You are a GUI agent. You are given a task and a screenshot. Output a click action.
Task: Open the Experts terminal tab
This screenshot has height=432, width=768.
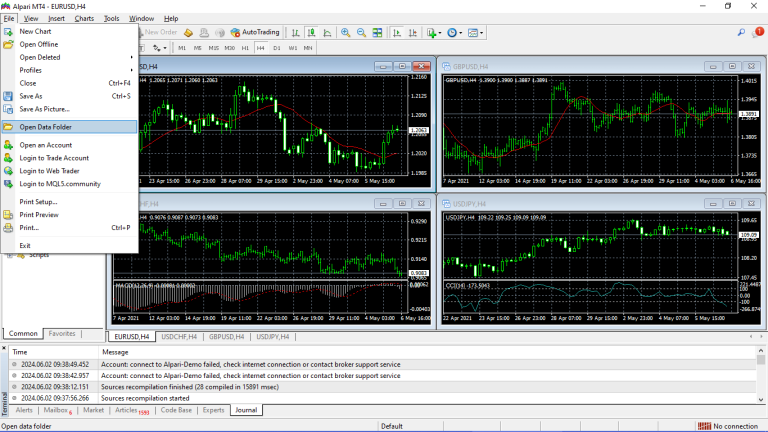(x=213, y=410)
